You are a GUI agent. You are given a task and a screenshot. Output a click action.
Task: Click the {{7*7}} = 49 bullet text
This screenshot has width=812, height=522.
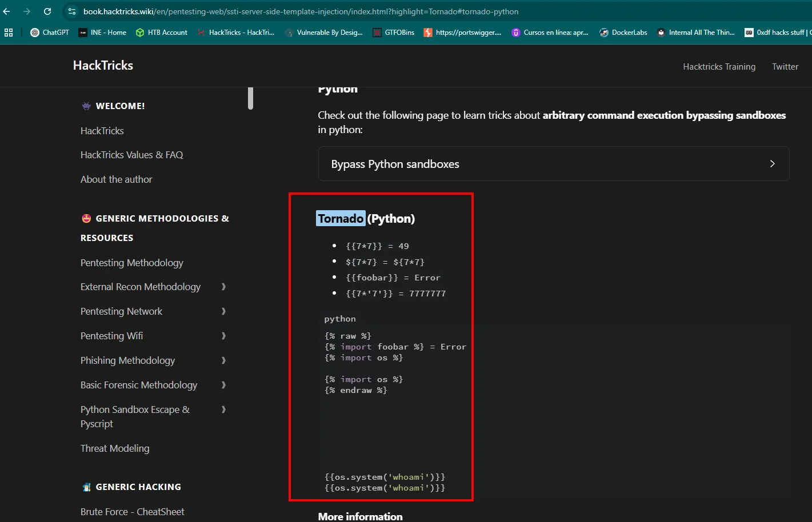pyautogui.click(x=377, y=246)
